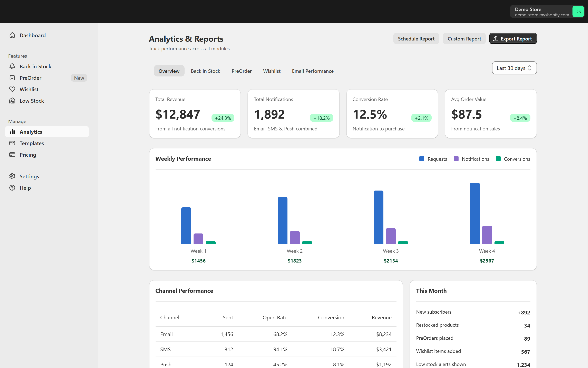Click the $1456 Week 1 revenue label
Image resolution: width=588 pixels, height=368 pixels.
point(198,261)
